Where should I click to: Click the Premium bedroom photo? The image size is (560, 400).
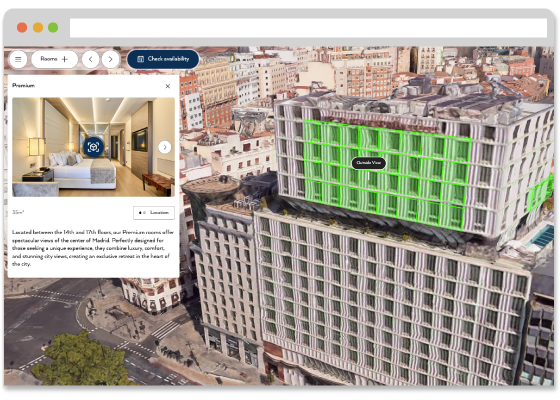[93, 147]
